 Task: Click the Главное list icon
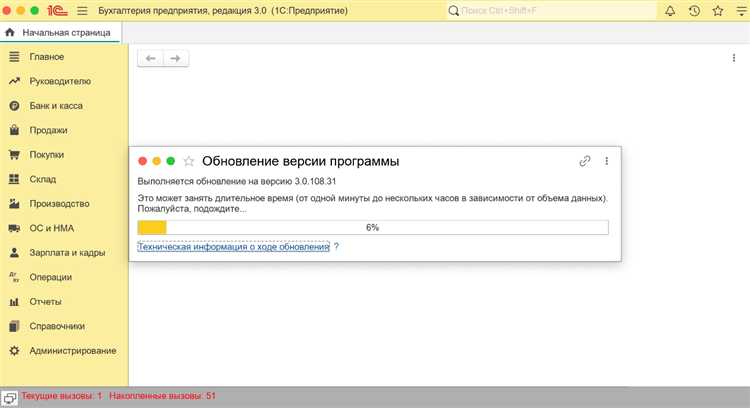pyautogui.click(x=14, y=56)
